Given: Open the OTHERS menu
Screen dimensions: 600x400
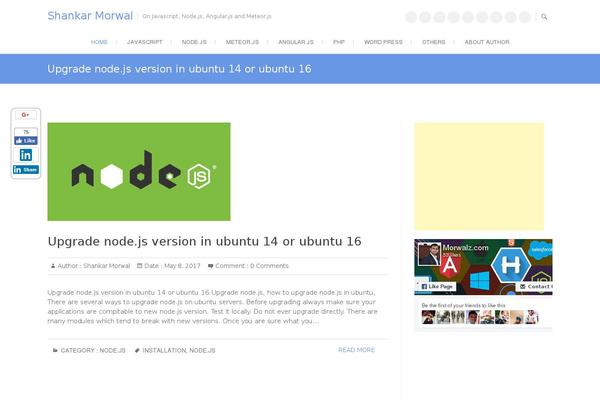Looking at the screenshot, I should pyautogui.click(x=434, y=42).
